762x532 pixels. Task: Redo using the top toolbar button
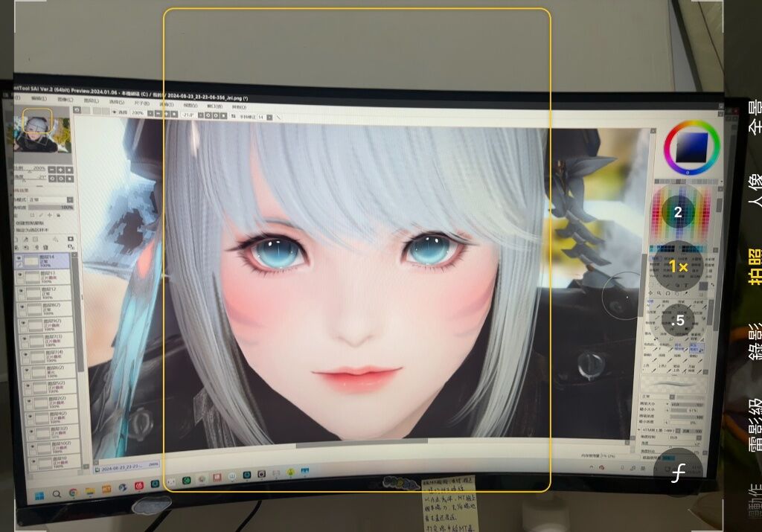pyautogui.click(x=86, y=111)
